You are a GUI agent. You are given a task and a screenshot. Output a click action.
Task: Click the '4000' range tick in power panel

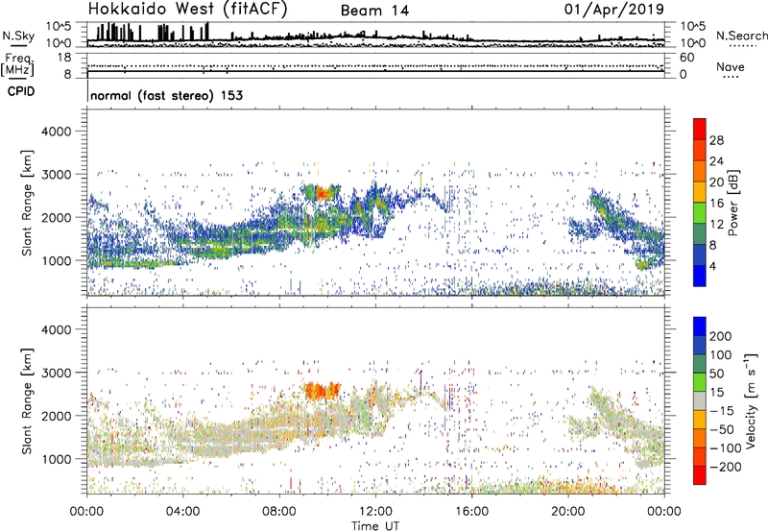click(x=57, y=132)
